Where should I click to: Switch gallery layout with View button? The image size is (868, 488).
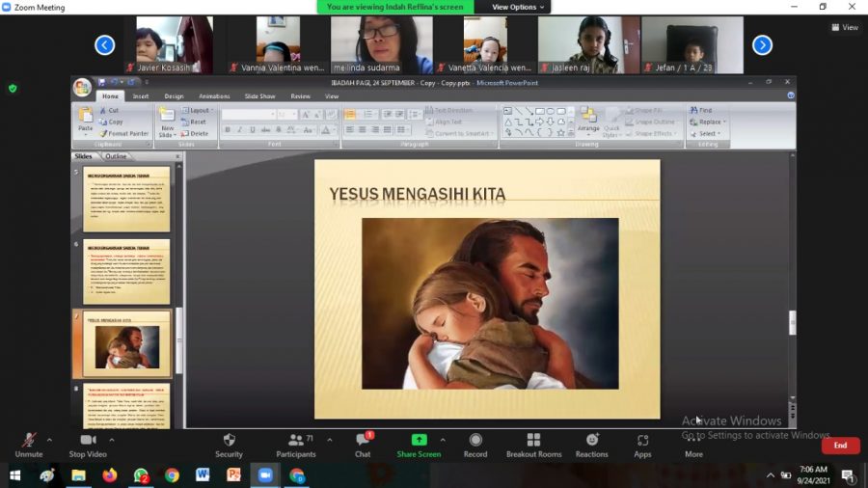845,27
